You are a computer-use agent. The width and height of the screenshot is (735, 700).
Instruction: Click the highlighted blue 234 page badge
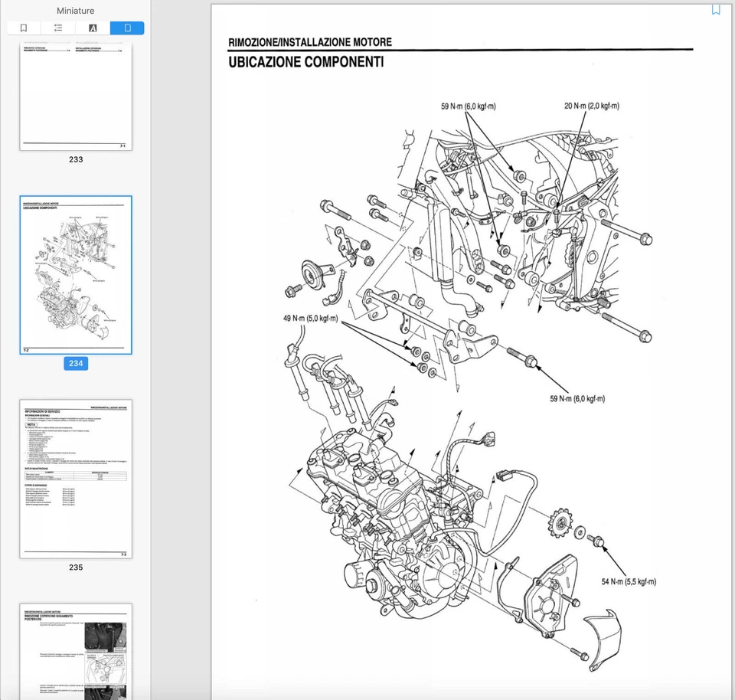tap(75, 364)
